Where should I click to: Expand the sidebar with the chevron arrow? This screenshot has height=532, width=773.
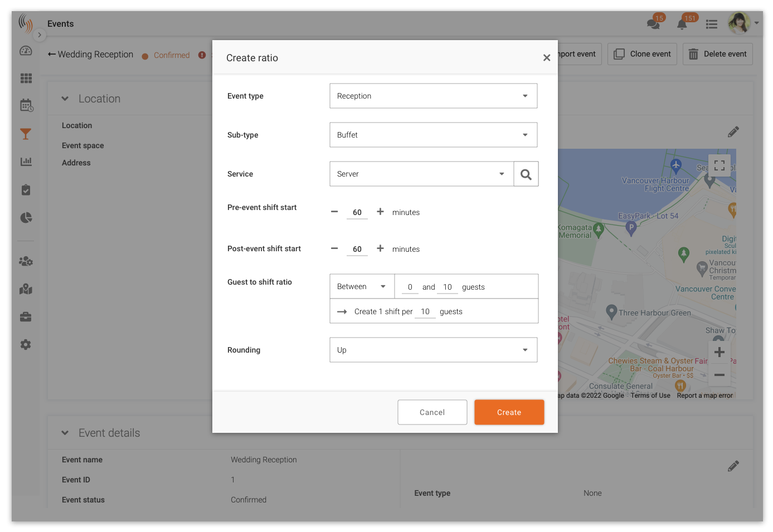pos(40,35)
